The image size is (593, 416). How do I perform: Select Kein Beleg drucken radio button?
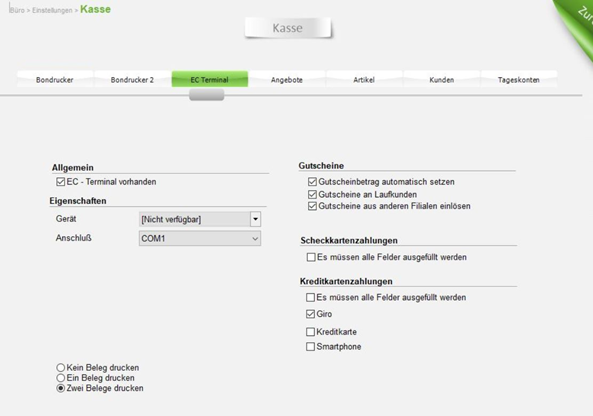point(61,368)
